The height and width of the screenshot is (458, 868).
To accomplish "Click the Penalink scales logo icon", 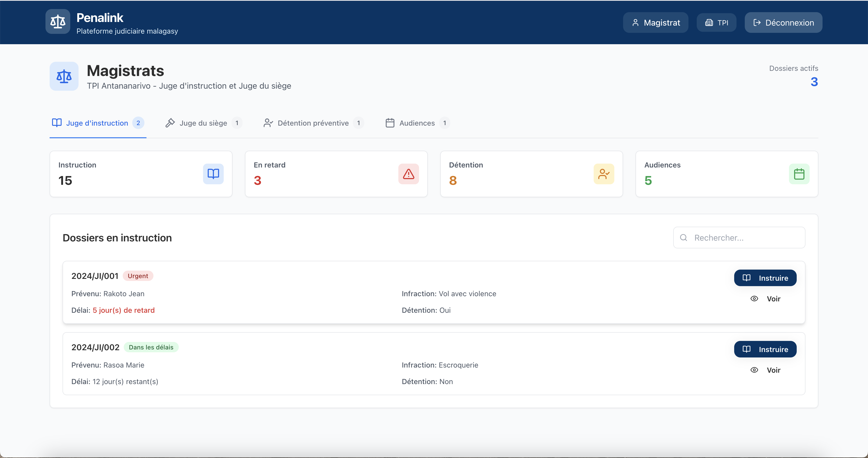I will 58,21.
